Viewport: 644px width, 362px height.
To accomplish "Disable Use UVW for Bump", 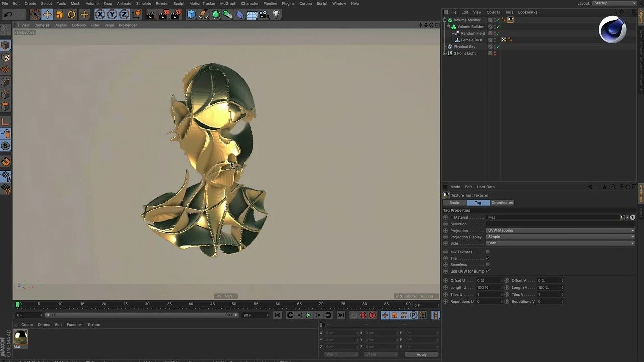I will coord(488,271).
